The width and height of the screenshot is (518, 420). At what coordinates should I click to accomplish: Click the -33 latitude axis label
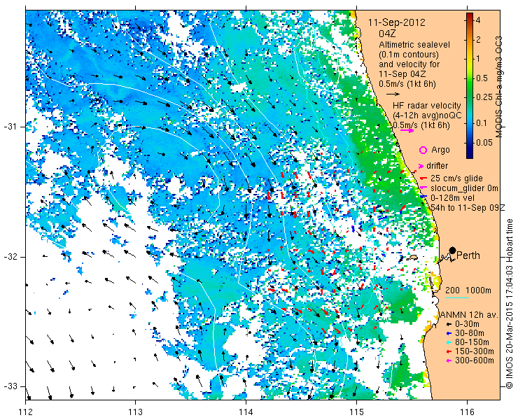coord(11,386)
